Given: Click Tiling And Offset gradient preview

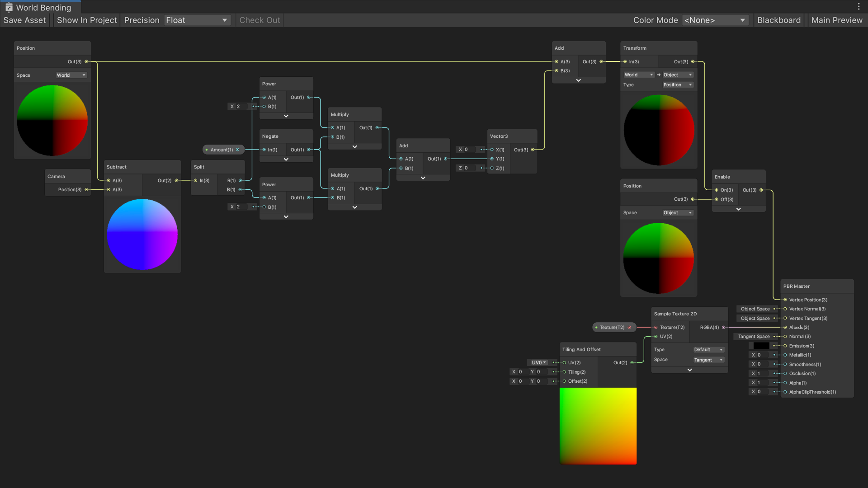Looking at the screenshot, I should tap(598, 426).
